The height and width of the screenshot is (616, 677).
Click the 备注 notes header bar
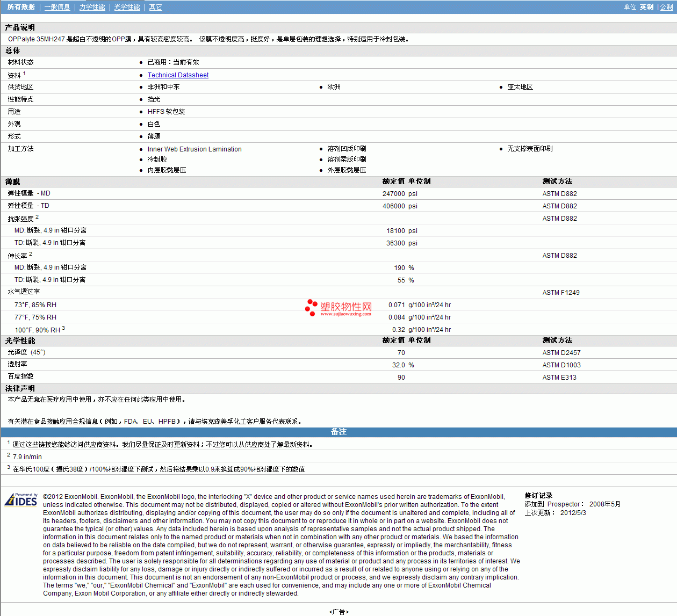click(338, 432)
